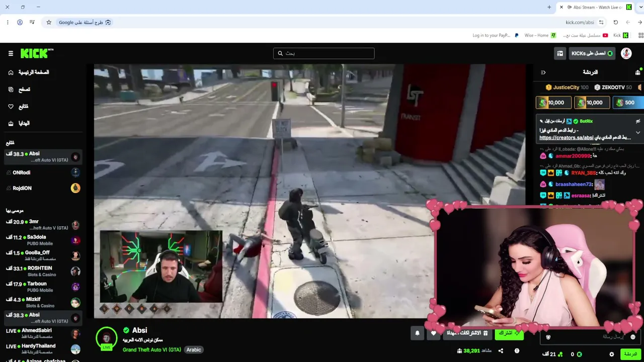Open the Absi streamer avatar
Viewport: 644px width, 362px height.
coord(106,338)
